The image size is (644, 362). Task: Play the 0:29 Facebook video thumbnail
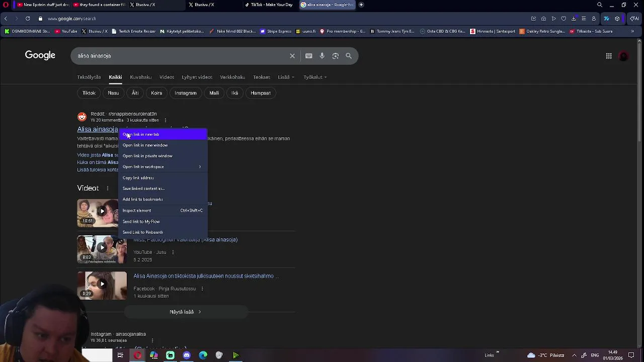pos(102,285)
